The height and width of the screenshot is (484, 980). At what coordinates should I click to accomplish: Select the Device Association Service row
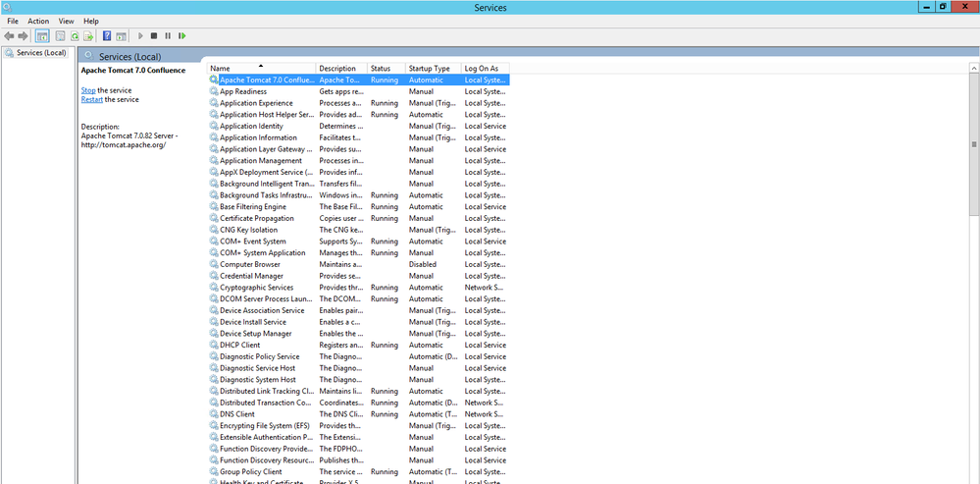pos(359,311)
